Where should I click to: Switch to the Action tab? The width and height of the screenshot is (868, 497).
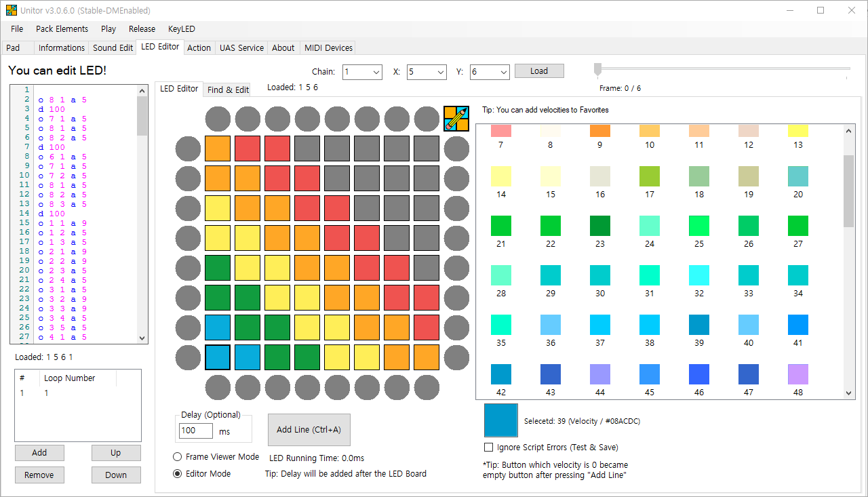[x=199, y=47]
